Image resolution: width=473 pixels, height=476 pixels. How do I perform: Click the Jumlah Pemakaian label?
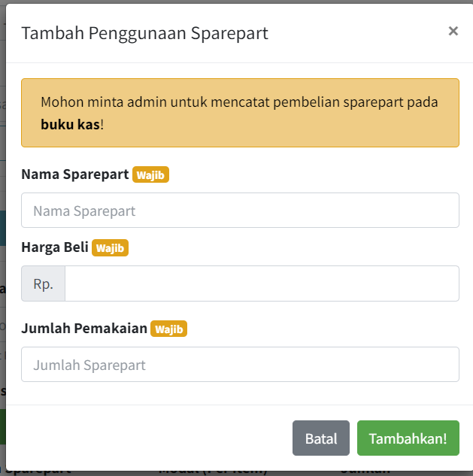pos(84,329)
